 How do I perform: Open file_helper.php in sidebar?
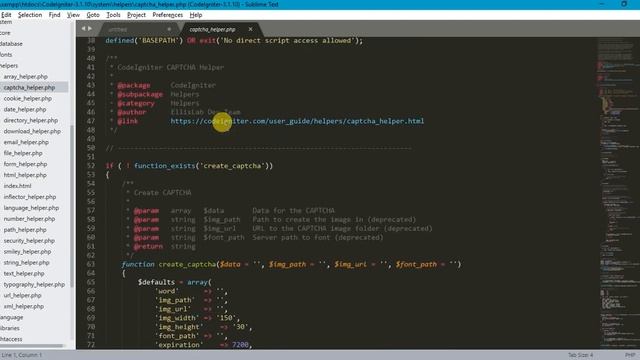(23, 153)
